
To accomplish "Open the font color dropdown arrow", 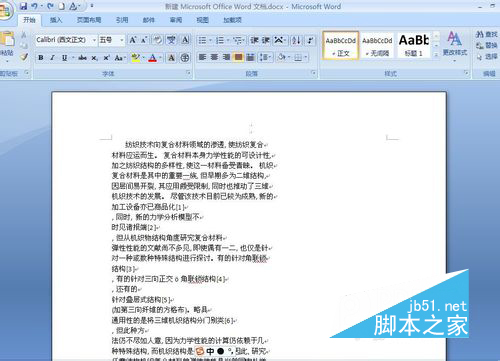I will 160,58.
